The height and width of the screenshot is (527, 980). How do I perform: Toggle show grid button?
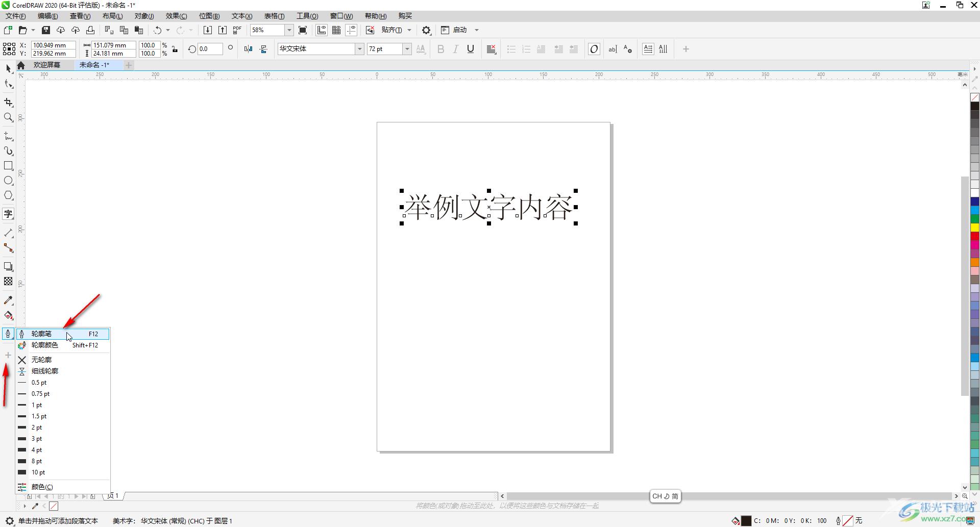point(336,30)
